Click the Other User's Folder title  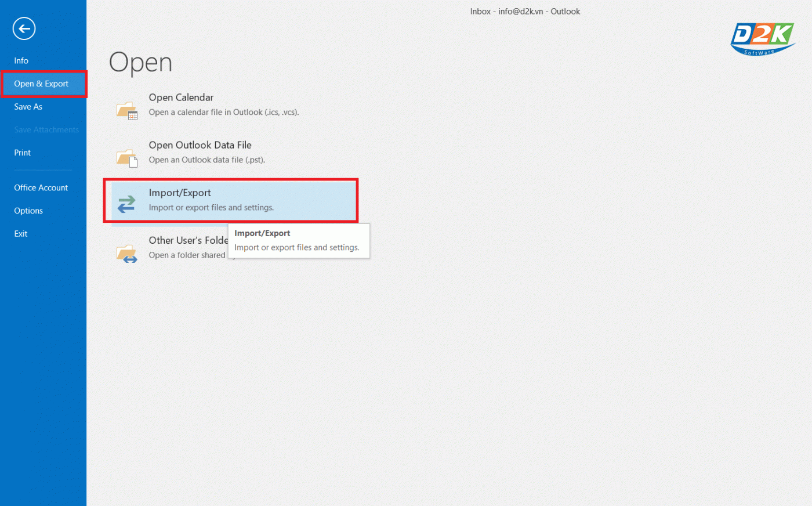tap(188, 240)
